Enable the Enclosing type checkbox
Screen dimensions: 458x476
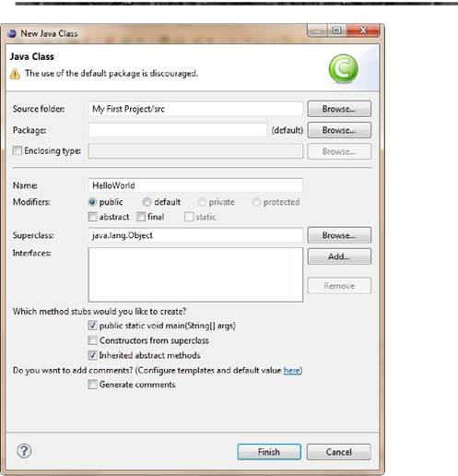pyautogui.click(x=18, y=150)
